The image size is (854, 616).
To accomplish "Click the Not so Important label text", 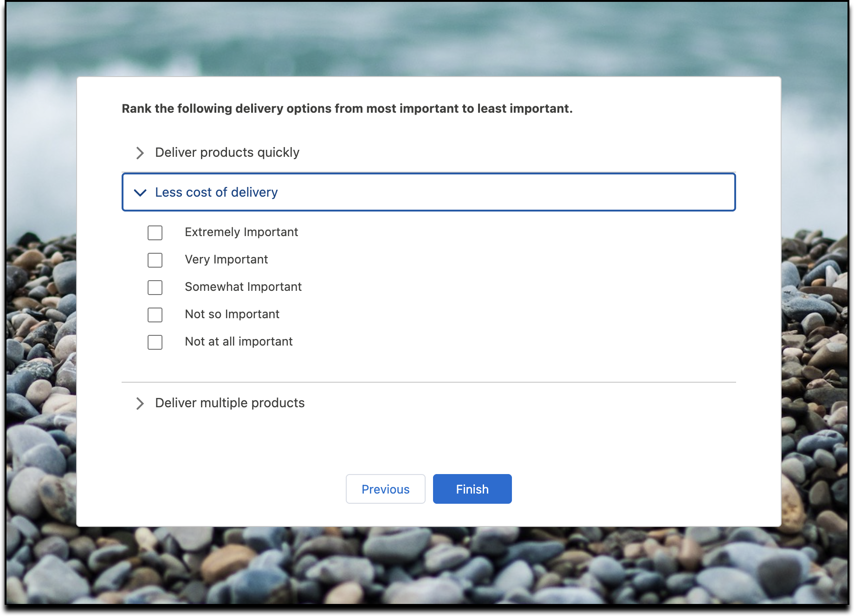I will (x=232, y=314).
